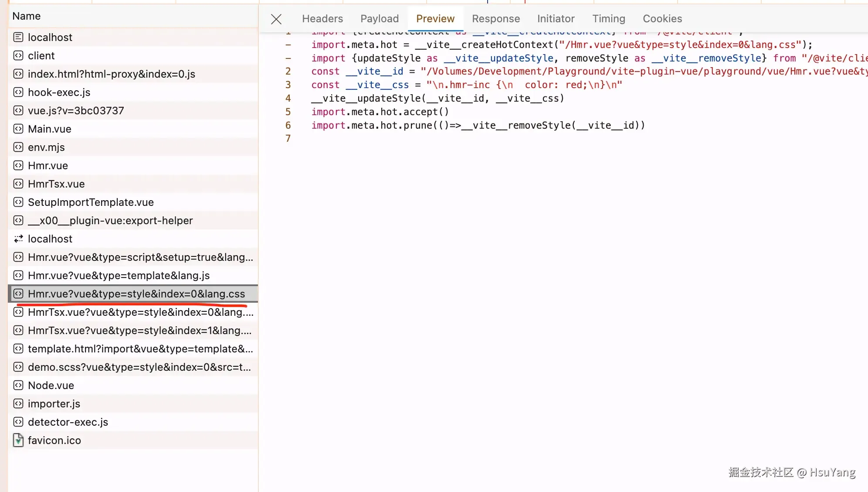
Task: Click script icon next to vue.js?v=3bc03737
Action: [18, 110]
